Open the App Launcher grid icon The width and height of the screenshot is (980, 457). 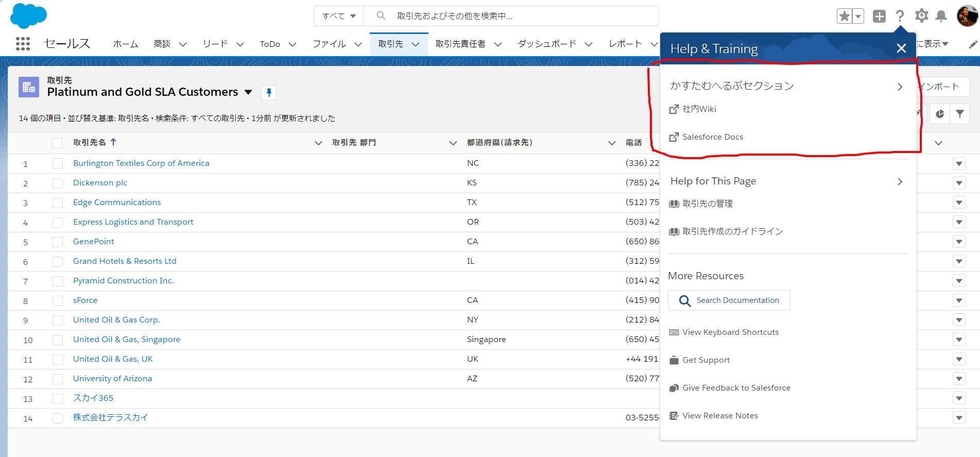point(23,44)
